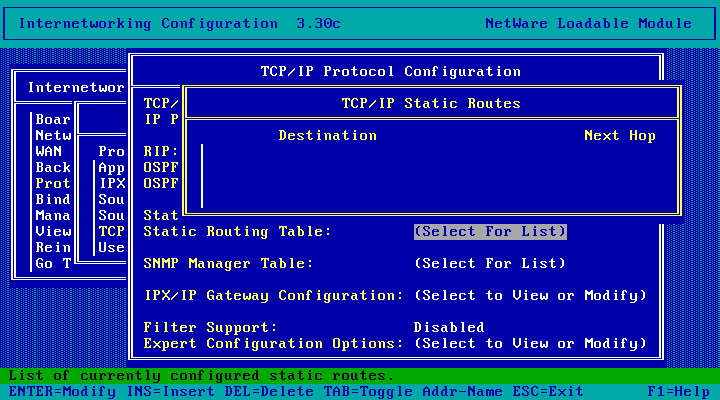Select the WAN menu item
Image resolution: width=720 pixels, height=400 pixels.
point(48,152)
